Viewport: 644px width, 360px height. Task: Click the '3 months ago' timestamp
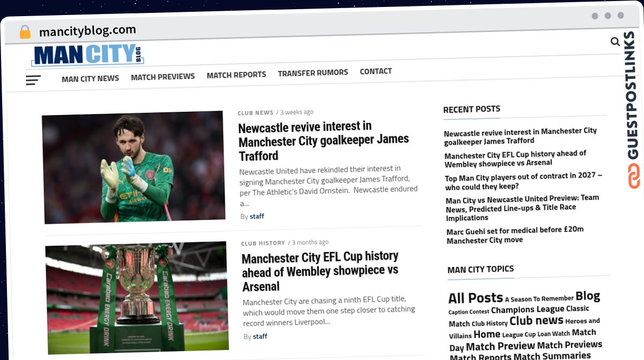click(310, 242)
